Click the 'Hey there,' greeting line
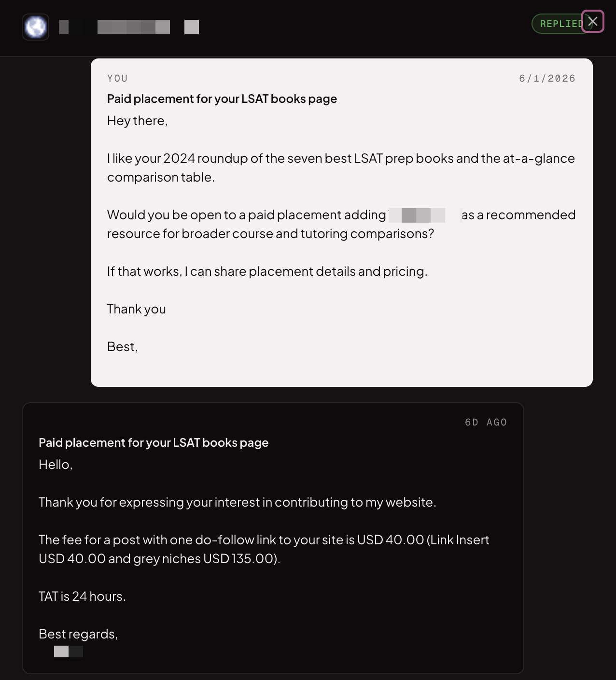 pyautogui.click(x=138, y=121)
